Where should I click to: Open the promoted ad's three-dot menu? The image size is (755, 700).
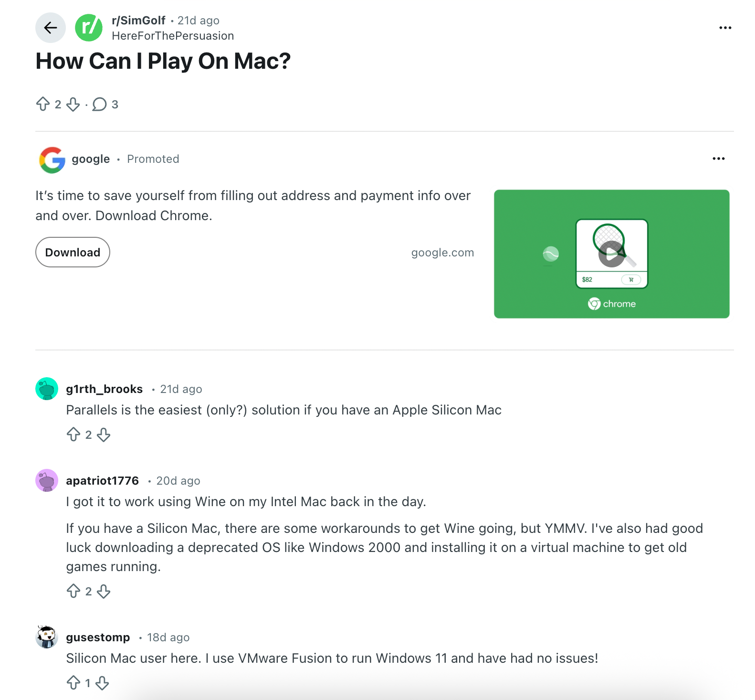(718, 159)
